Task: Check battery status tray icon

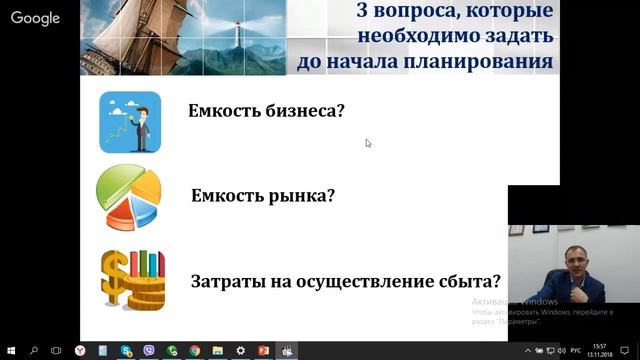Action: pos(539,351)
